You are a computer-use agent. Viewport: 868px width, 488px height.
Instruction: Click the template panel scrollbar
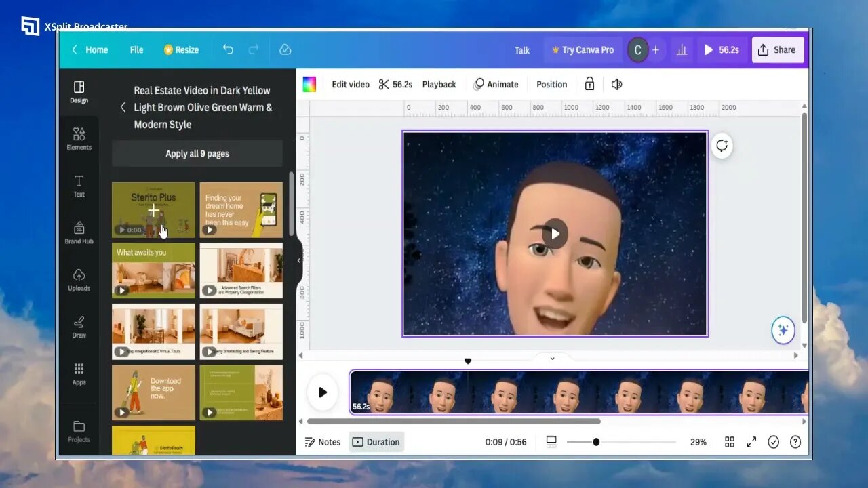point(292,203)
